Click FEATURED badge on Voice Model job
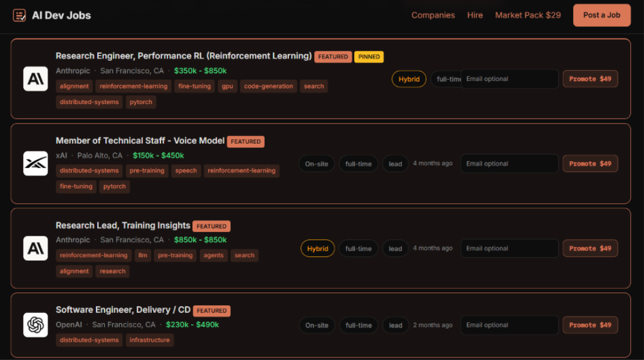 [x=246, y=141]
